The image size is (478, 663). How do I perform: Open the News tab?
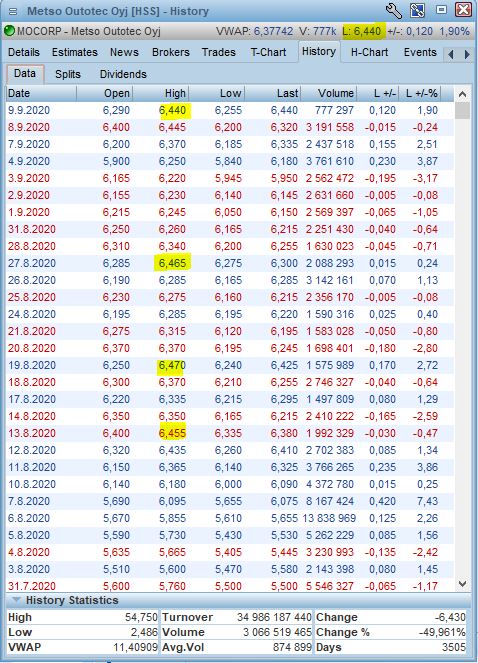click(124, 52)
